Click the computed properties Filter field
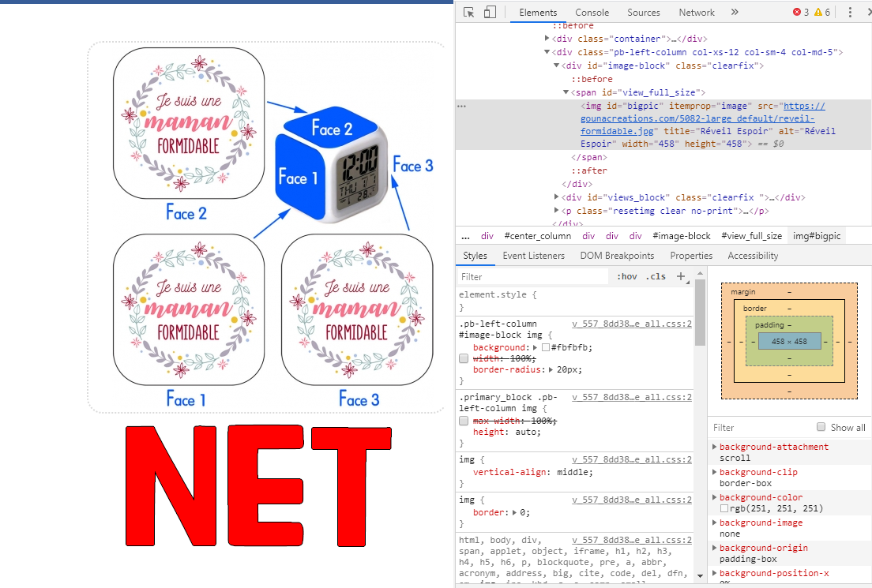 click(x=760, y=427)
